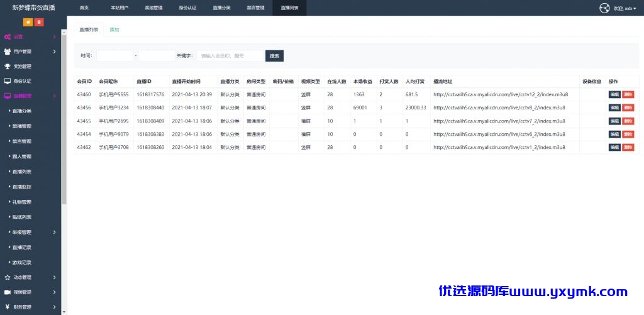Open 本站用户 top navigation tab

[x=119, y=8]
